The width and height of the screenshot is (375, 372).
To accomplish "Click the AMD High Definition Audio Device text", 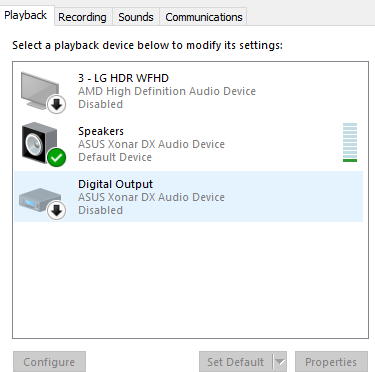I will pos(167,91).
